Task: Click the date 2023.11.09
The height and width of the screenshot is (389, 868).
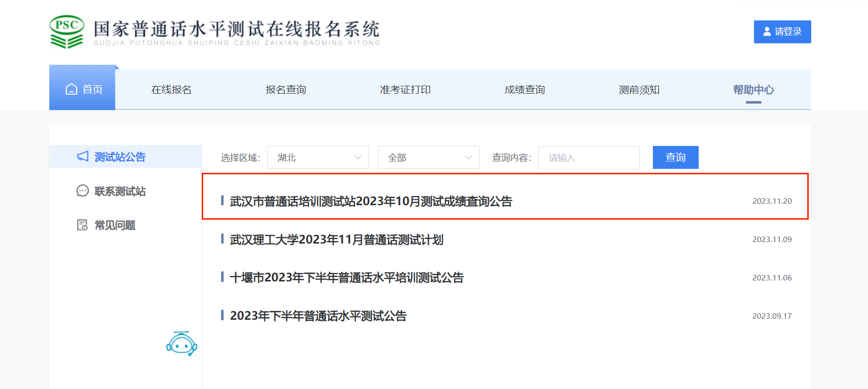Action: pos(772,240)
